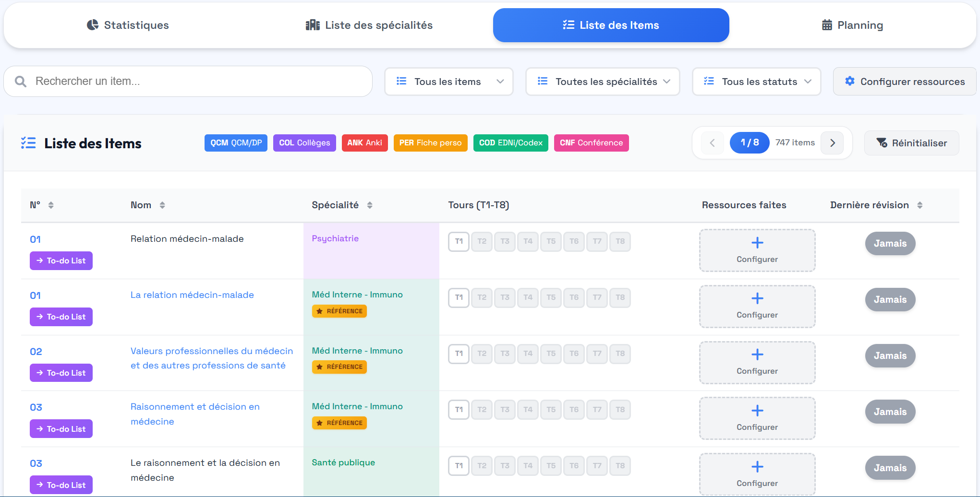Switch to the Statistiques tab
Screen dimensions: 980x497
tap(128, 25)
